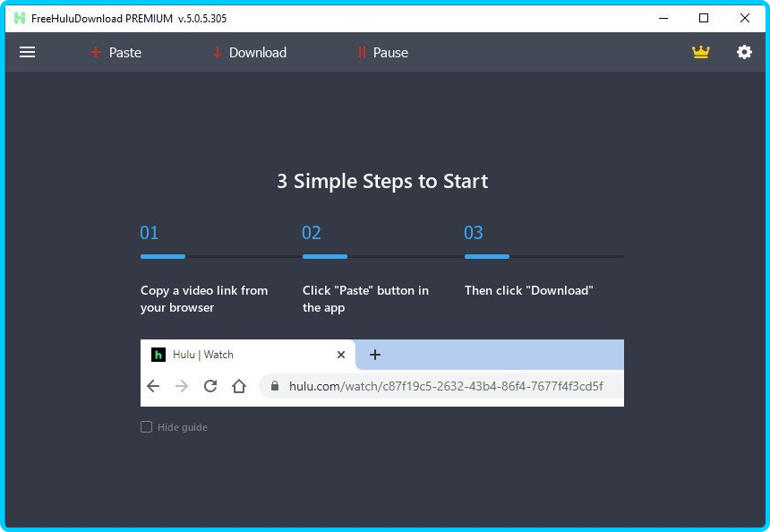This screenshot has width=770, height=532.
Task: Click 'Copy a video link from your browser' text
Action: click(x=204, y=298)
